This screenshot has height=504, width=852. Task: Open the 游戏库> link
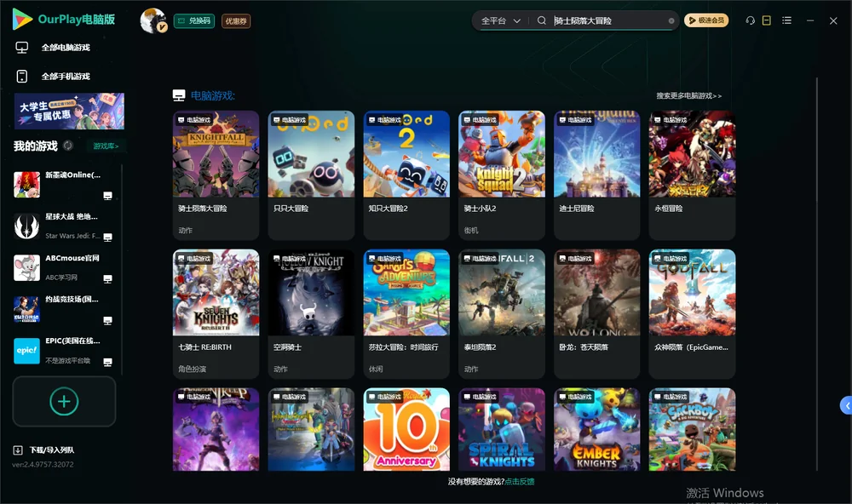point(106,146)
